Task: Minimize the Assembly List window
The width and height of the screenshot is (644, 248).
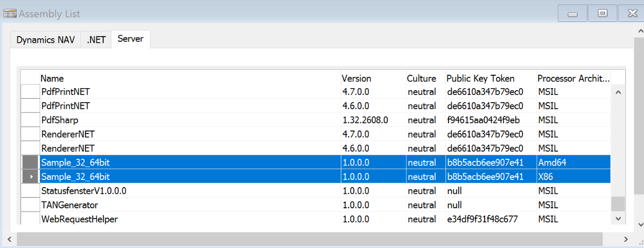Action: pos(572,13)
